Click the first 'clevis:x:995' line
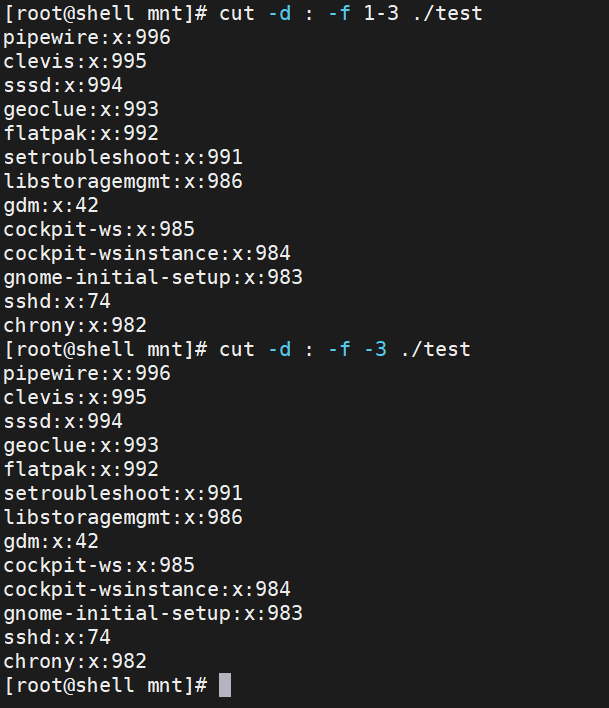609x708 pixels. pos(75,61)
